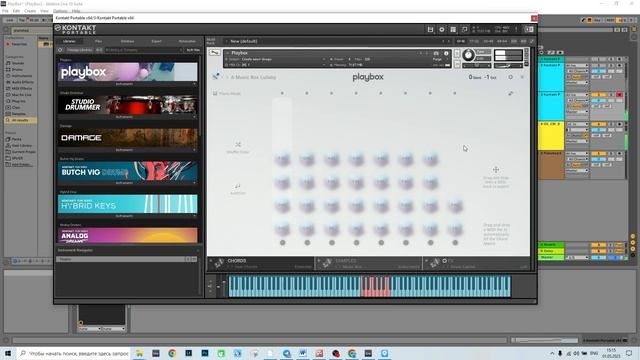Click the Audition icon in Playbox
The height and width of the screenshot is (360, 640).
point(238,186)
